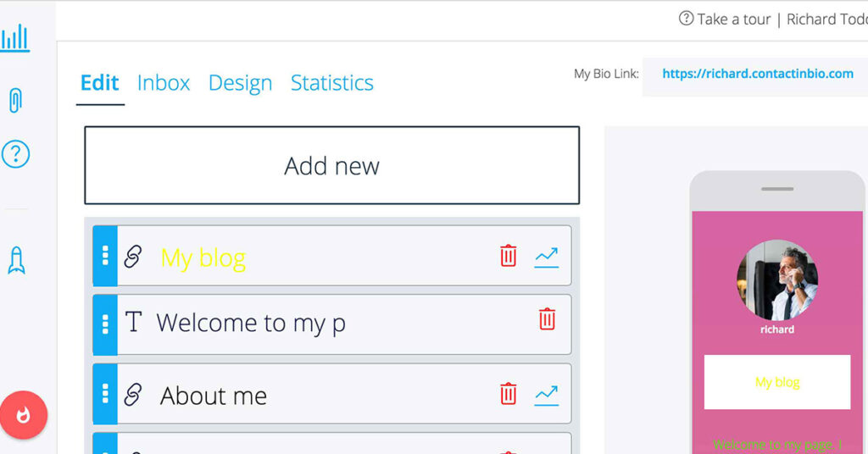868x454 pixels.
Task: Switch to the Inbox tab
Action: coord(164,83)
